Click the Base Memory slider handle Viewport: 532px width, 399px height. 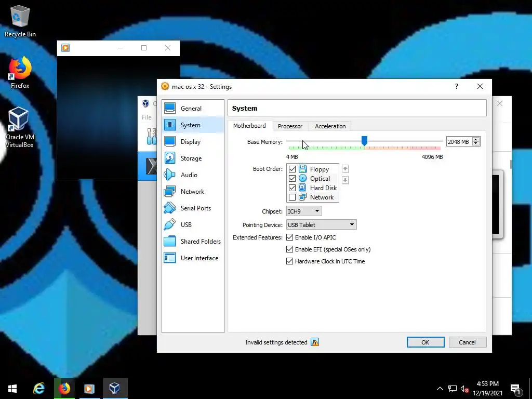[364, 141]
